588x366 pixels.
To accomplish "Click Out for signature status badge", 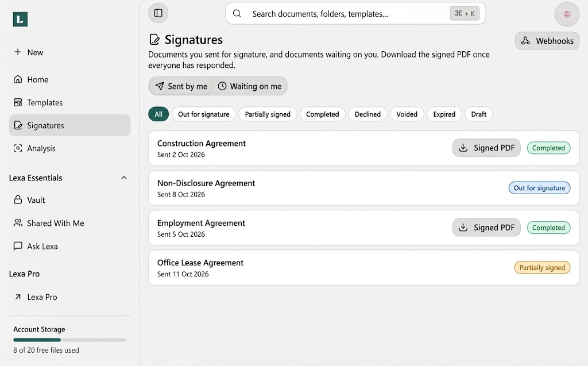I will coord(539,188).
